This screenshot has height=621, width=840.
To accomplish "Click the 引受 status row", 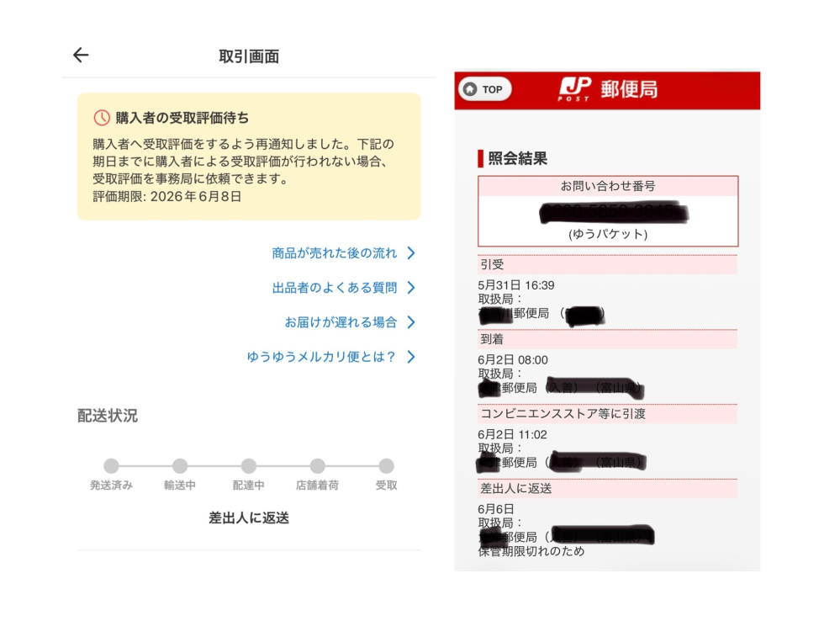I will 607,264.
